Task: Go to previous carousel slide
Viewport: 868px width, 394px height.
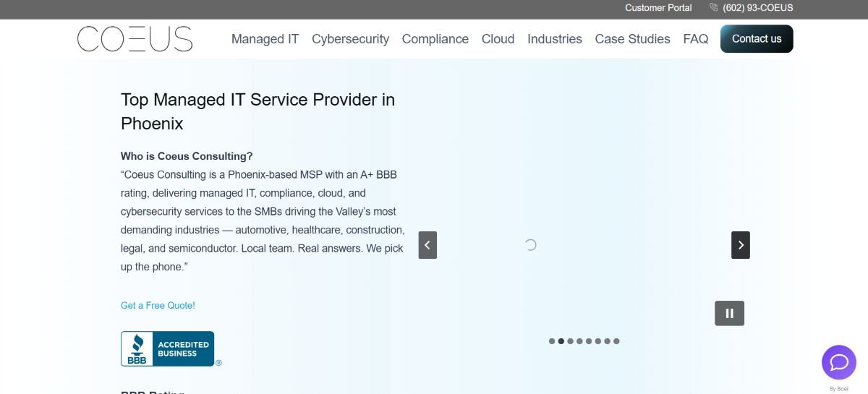Action: 427,245
